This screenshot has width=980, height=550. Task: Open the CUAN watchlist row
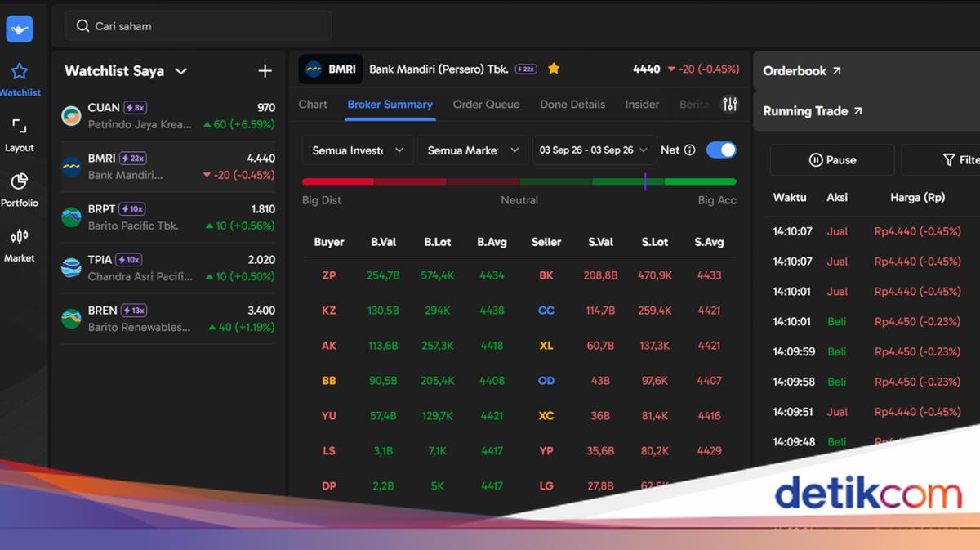point(168,116)
